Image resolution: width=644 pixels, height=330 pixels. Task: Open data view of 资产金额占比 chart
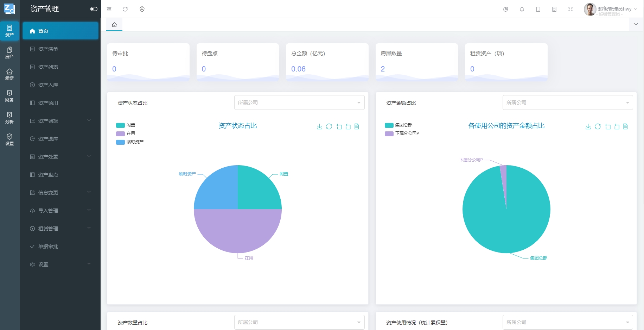pyautogui.click(x=625, y=126)
